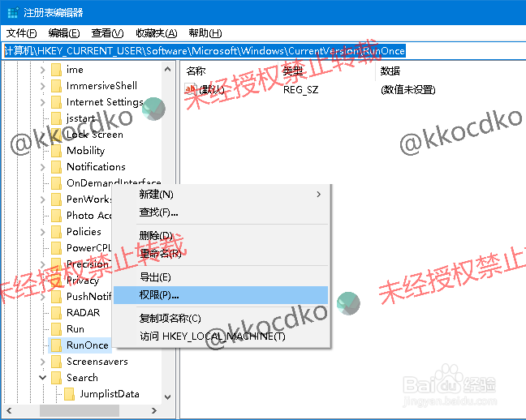Click the Run folder icon
The image size is (526, 420).
(x=56, y=329)
